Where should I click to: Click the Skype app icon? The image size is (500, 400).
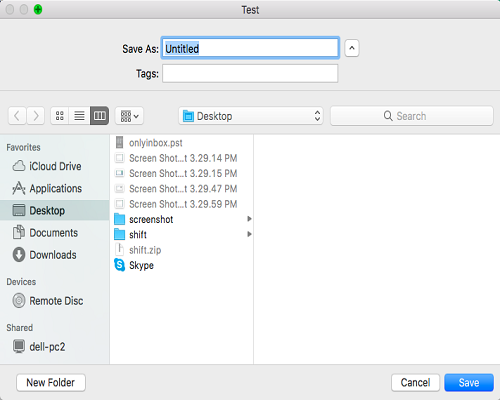tap(119, 265)
